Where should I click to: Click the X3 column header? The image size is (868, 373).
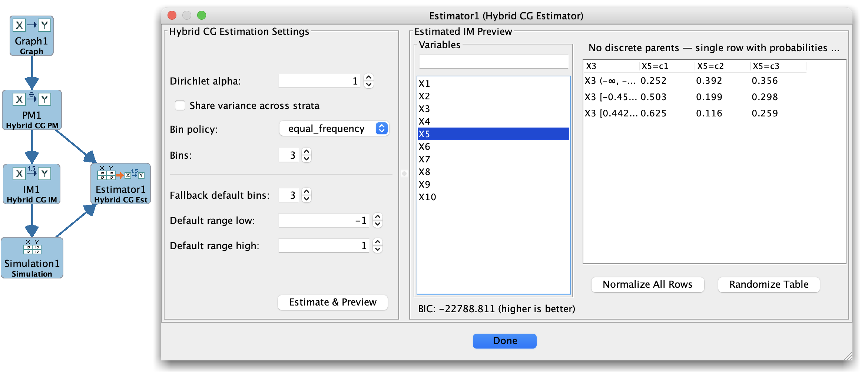612,66
